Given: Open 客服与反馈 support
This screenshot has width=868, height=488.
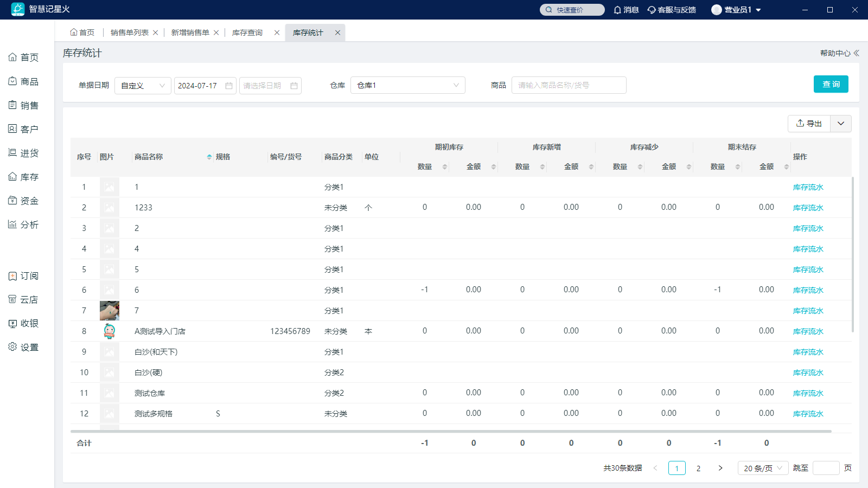Looking at the screenshot, I should (672, 10).
